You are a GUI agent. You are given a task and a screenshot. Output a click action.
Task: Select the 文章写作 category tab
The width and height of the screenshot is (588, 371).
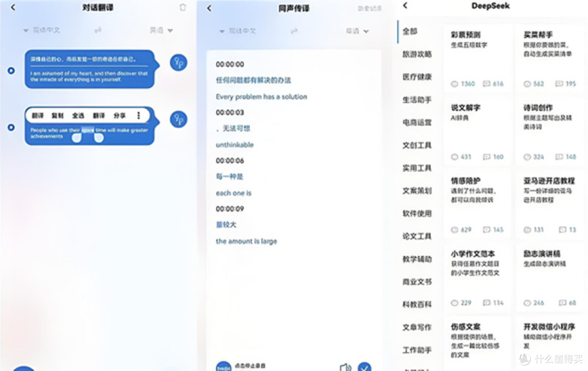417,327
